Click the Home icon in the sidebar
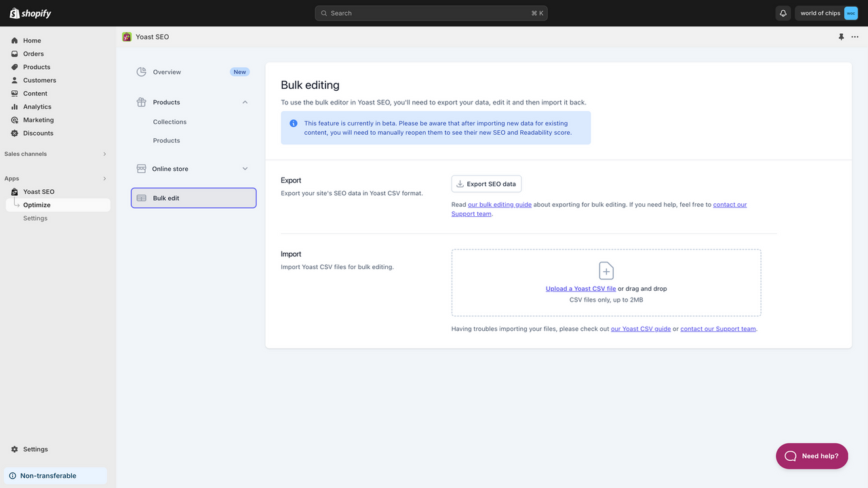868x488 pixels. tap(14, 41)
